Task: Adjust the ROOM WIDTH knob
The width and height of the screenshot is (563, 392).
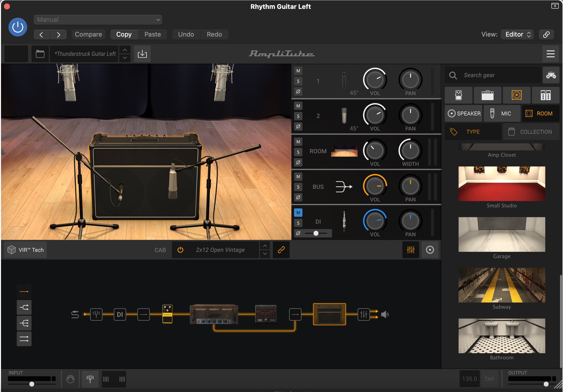Action: [410, 151]
